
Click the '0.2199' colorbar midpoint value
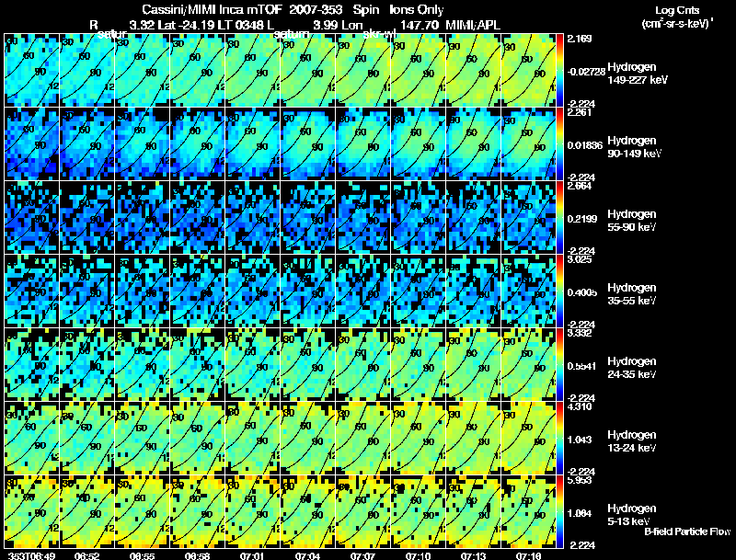[x=582, y=219]
